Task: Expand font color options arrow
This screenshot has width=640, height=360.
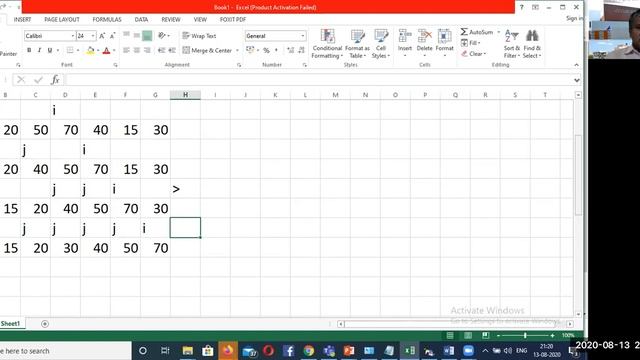Action: [x=114, y=51]
